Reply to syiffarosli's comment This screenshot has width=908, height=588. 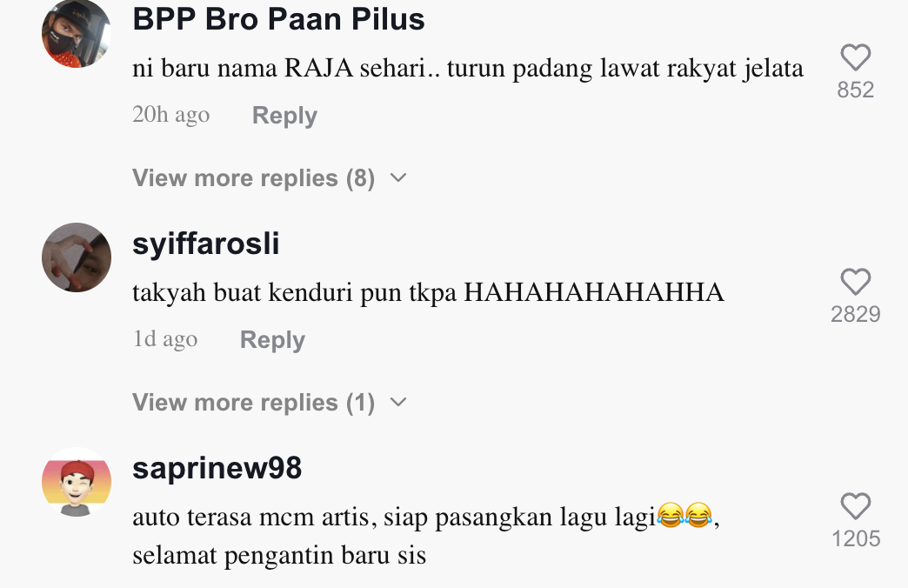[x=272, y=339]
